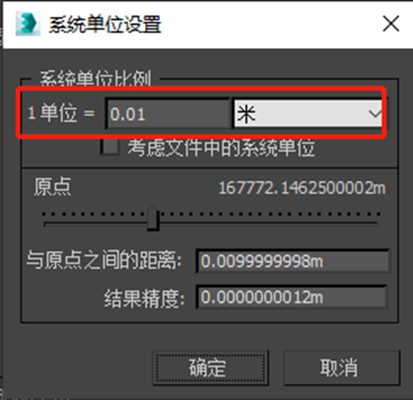
Task: Confirm settings with the 确定 button
Action: tap(210, 368)
